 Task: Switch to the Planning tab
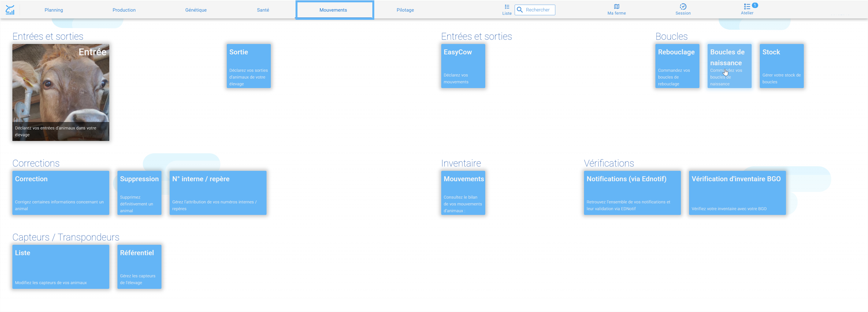pyautogui.click(x=54, y=10)
